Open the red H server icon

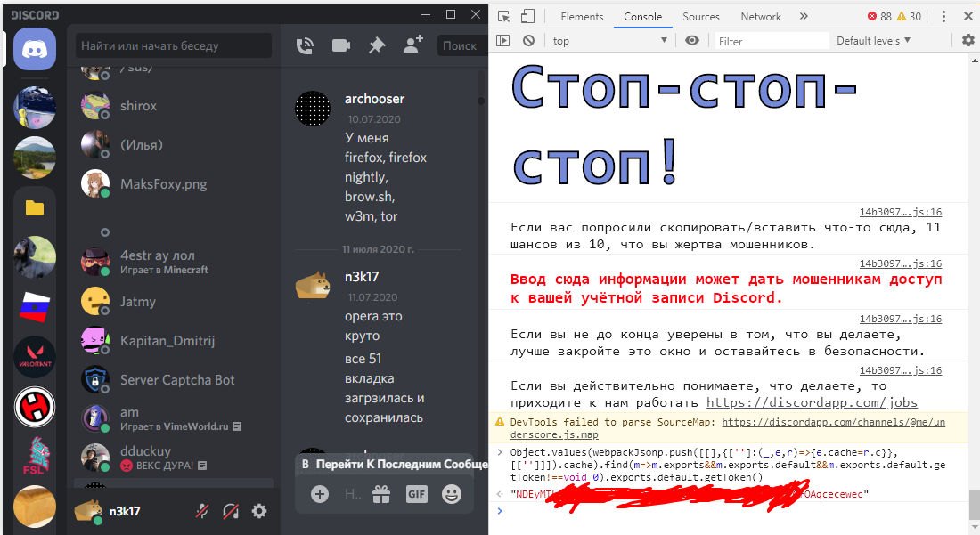(35, 407)
